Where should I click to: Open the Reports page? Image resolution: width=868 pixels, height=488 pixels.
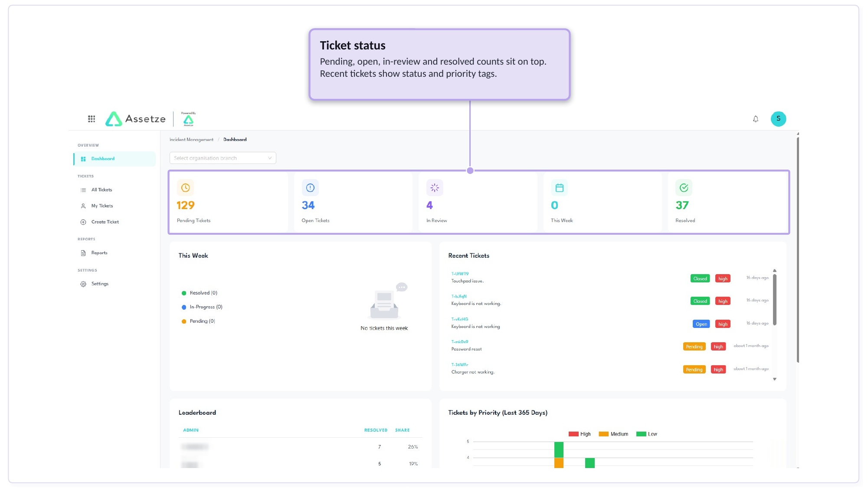coord(99,253)
